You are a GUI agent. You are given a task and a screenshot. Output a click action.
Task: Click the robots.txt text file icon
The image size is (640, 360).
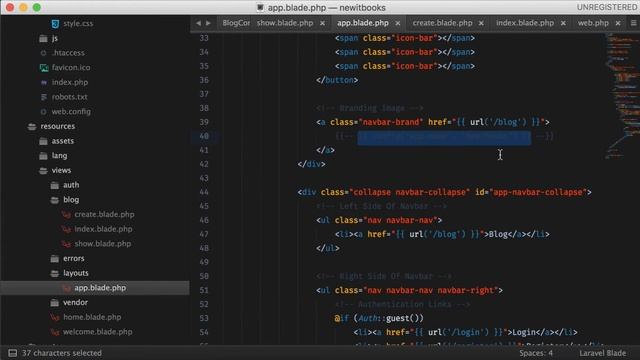[x=44, y=97]
